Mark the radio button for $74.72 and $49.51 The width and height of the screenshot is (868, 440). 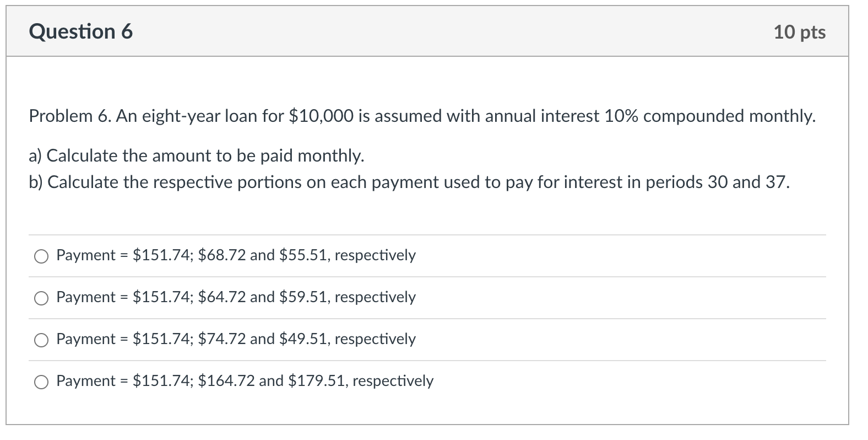point(41,340)
